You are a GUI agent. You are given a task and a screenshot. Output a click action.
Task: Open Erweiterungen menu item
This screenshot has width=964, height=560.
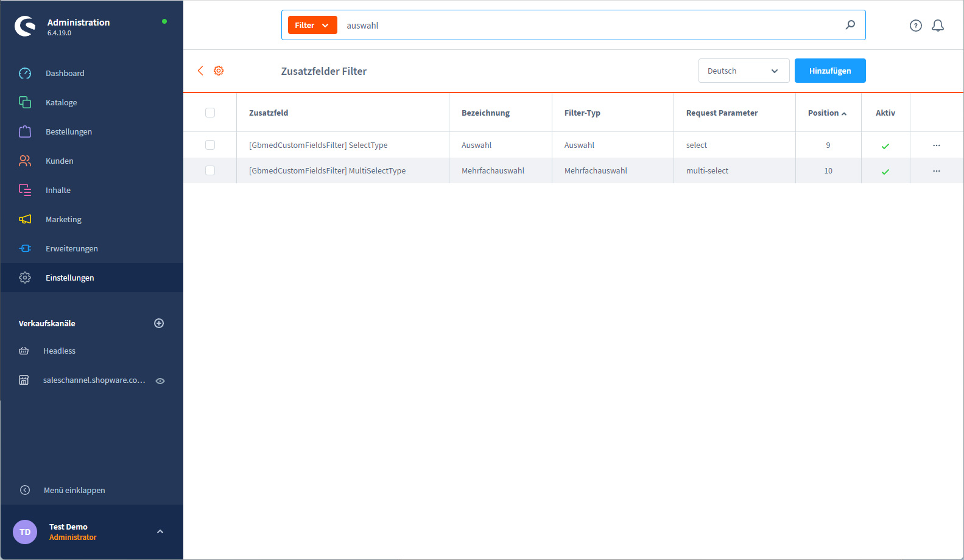coord(72,248)
